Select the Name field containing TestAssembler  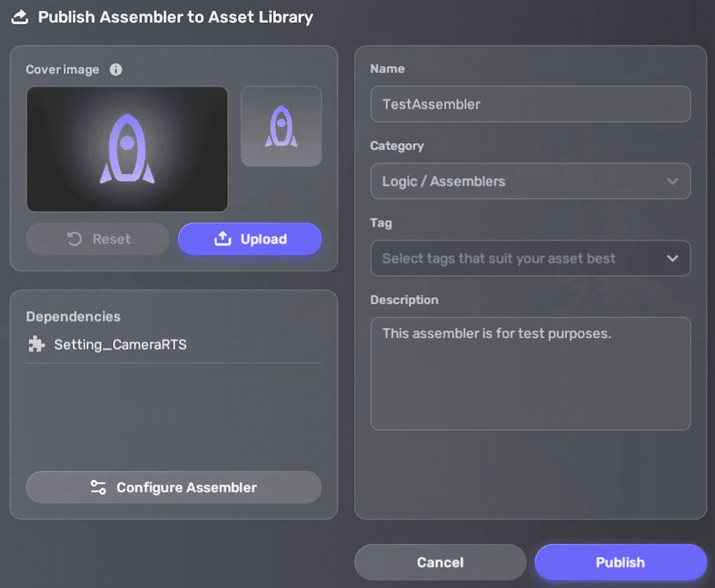tap(530, 104)
